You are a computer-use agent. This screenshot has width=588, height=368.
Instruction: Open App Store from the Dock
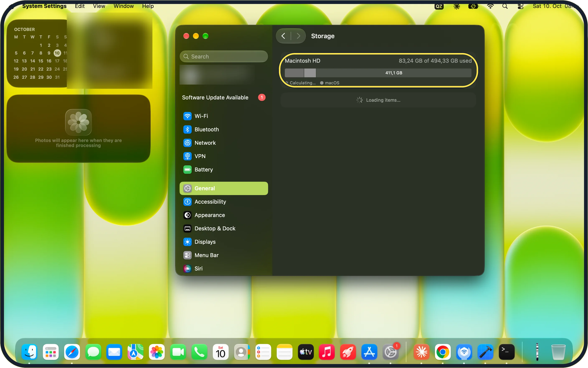(369, 352)
